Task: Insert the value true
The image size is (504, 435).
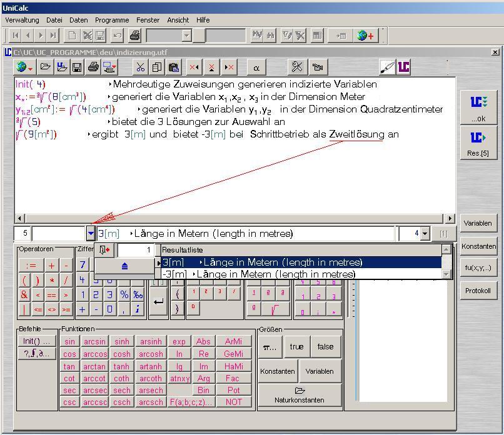Action: (296, 347)
